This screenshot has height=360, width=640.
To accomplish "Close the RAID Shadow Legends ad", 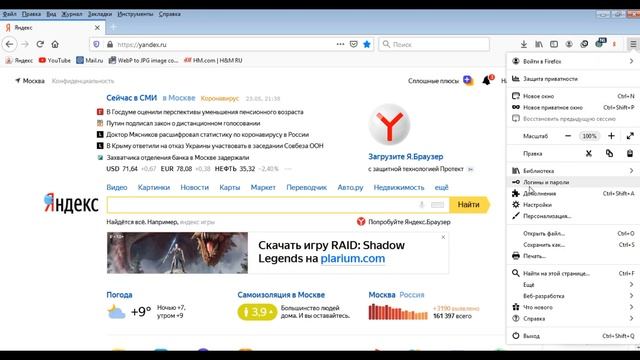I will click(443, 237).
